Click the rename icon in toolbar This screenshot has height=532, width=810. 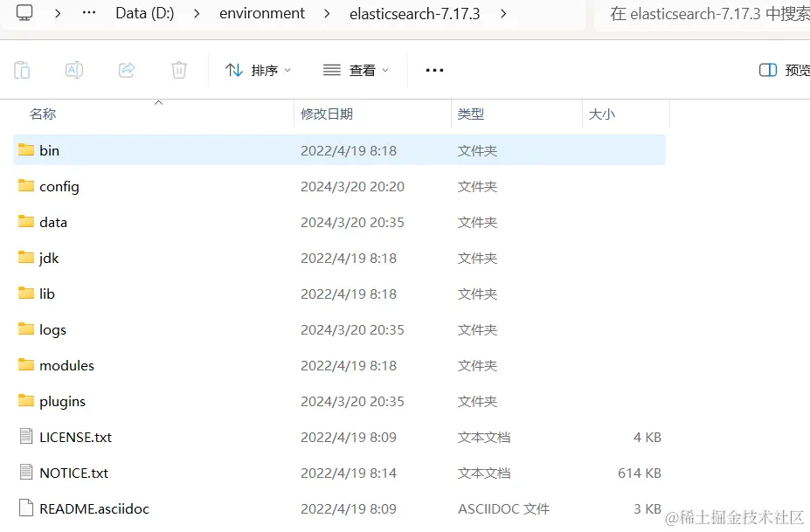point(74,70)
